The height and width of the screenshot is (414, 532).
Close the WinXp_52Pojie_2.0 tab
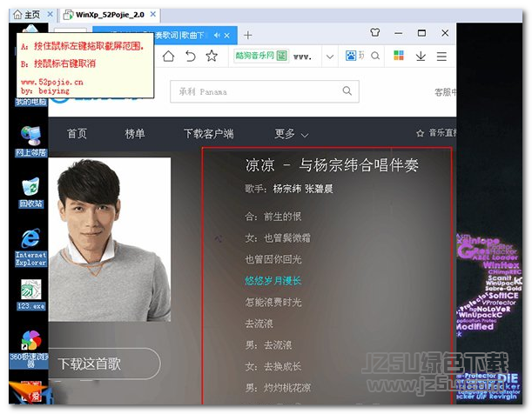[x=153, y=14]
